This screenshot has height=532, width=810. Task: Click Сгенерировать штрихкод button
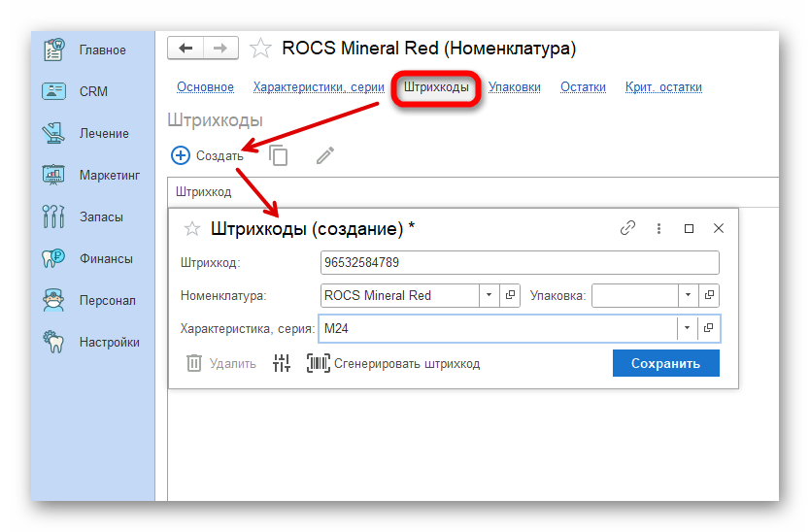393,364
